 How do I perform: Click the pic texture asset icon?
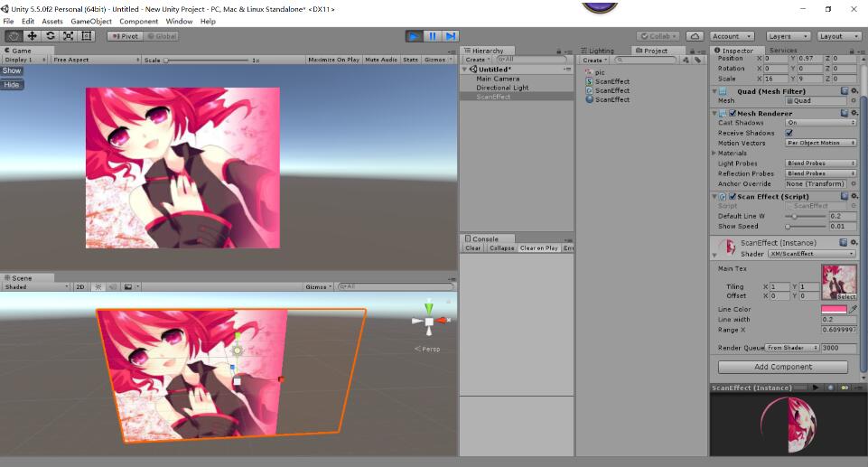pos(590,72)
